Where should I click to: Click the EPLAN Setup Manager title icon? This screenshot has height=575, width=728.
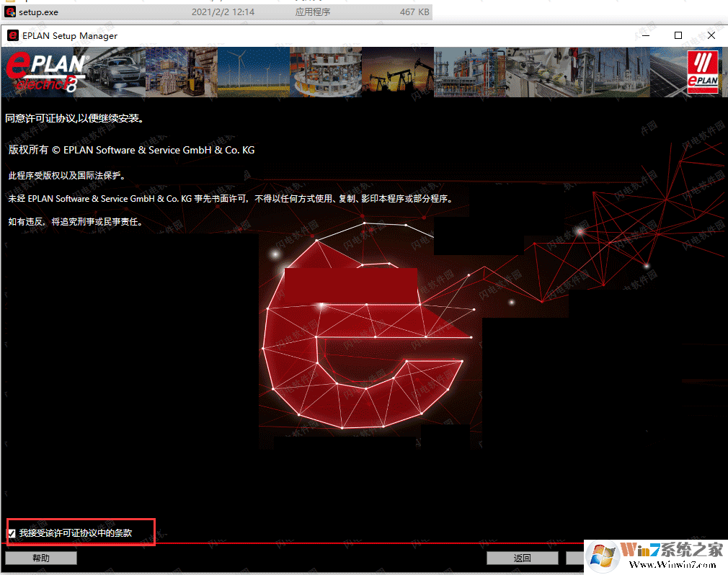(12, 36)
